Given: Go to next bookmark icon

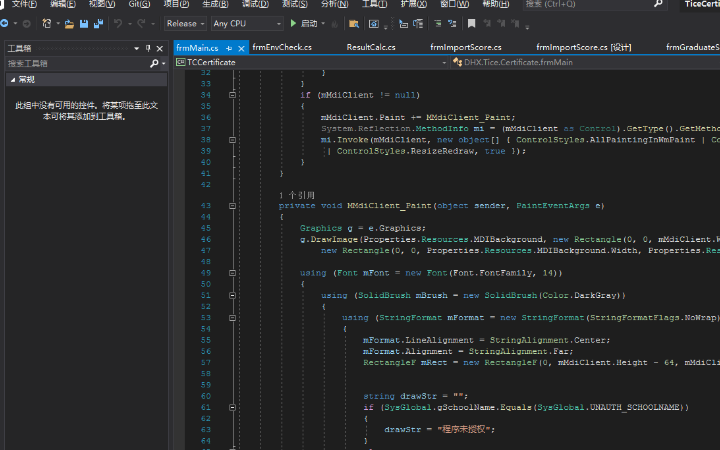Looking at the screenshot, I should 501,23.
